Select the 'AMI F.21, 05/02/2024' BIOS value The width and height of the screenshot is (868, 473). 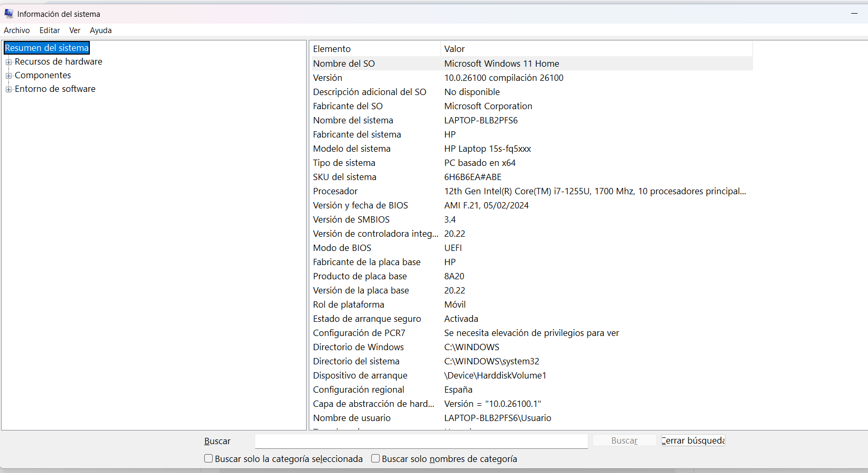(x=486, y=205)
